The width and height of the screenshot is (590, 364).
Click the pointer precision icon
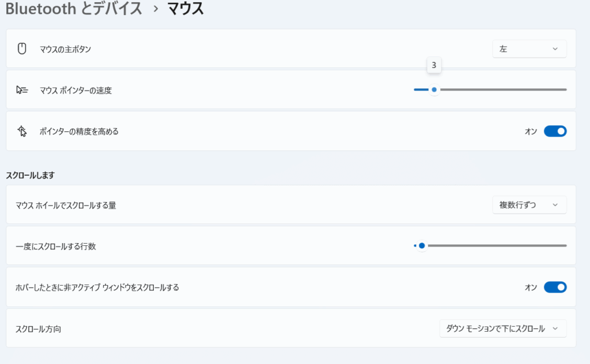coord(22,131)
